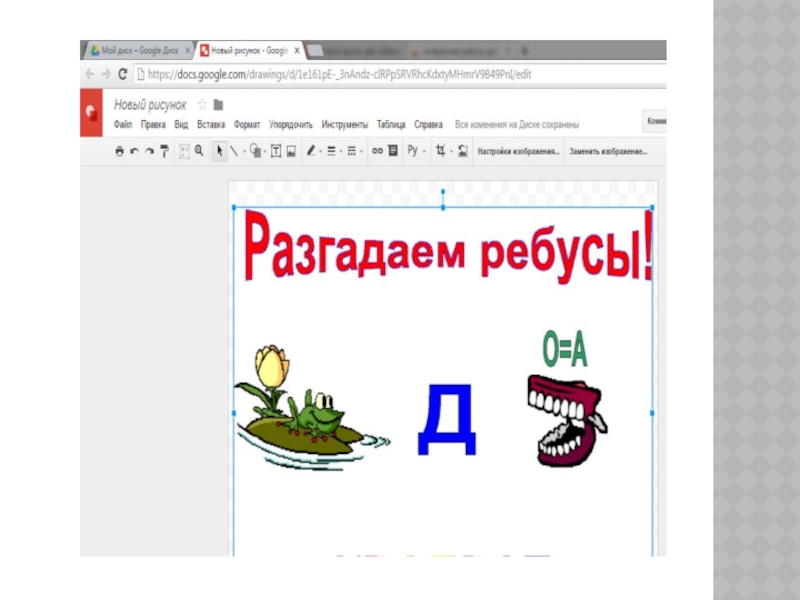Click the Redo arrow icon

point(150,151)
